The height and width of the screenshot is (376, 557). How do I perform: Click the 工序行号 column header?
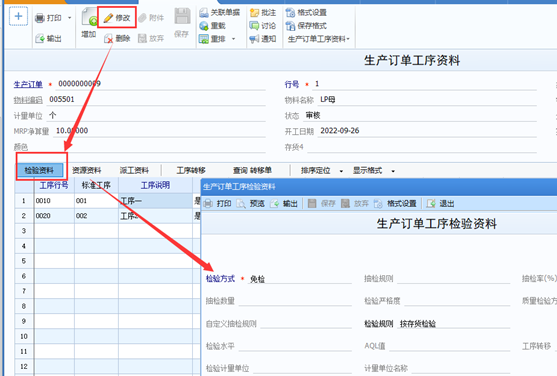coord(54,186)
